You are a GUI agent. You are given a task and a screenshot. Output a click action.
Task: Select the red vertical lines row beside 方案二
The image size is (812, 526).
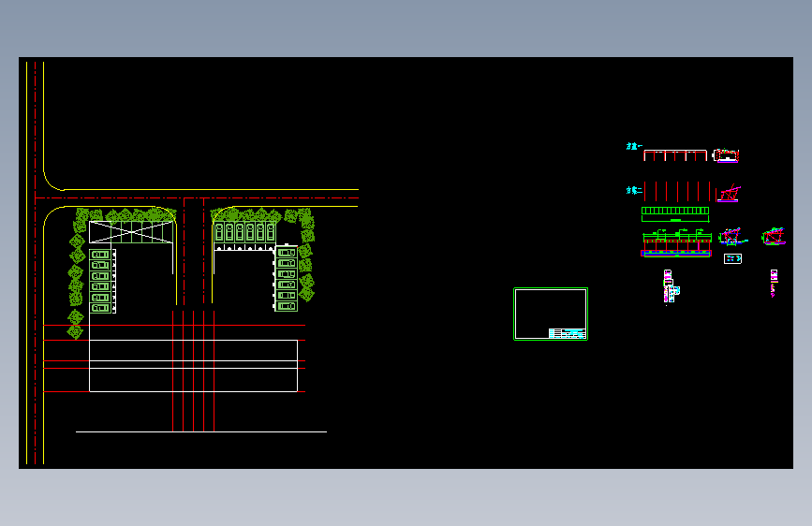[677, 192]
